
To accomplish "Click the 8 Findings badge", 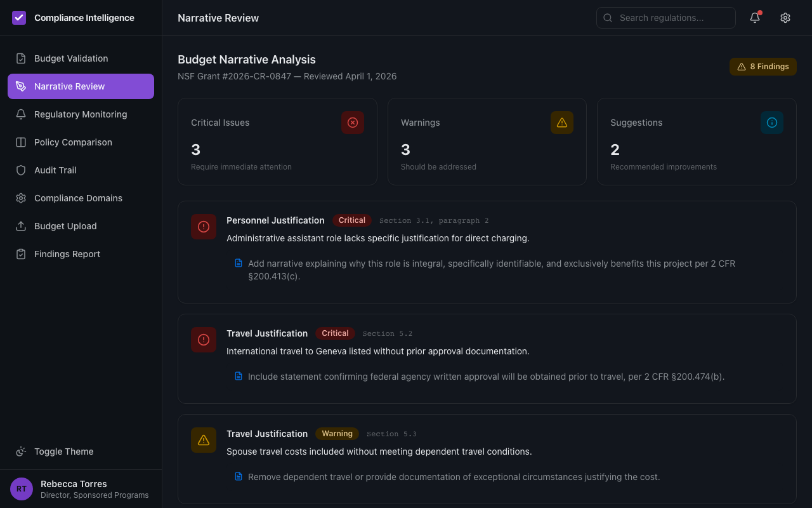I will point(763,66).
